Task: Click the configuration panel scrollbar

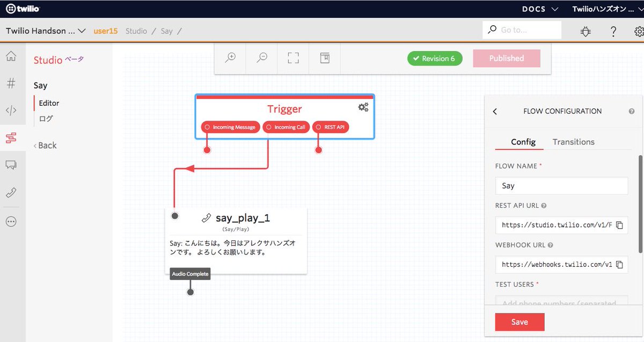Action: [640, 204]
